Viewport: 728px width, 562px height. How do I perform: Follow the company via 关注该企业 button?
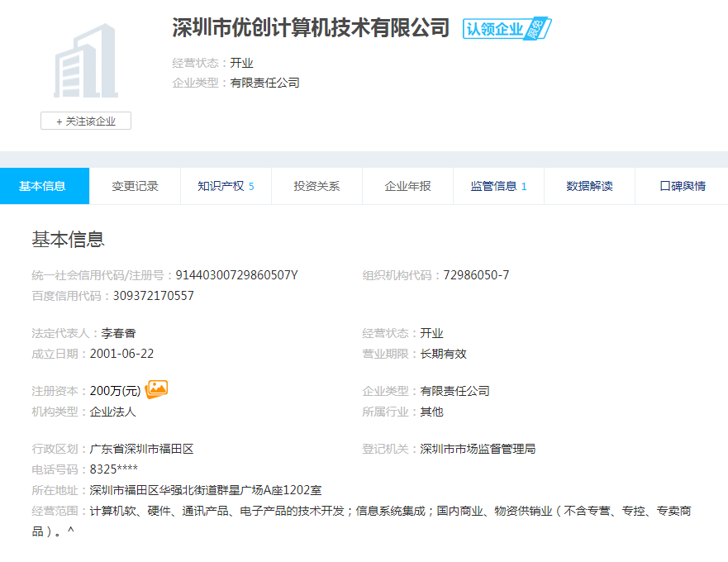tap(86, 121)
